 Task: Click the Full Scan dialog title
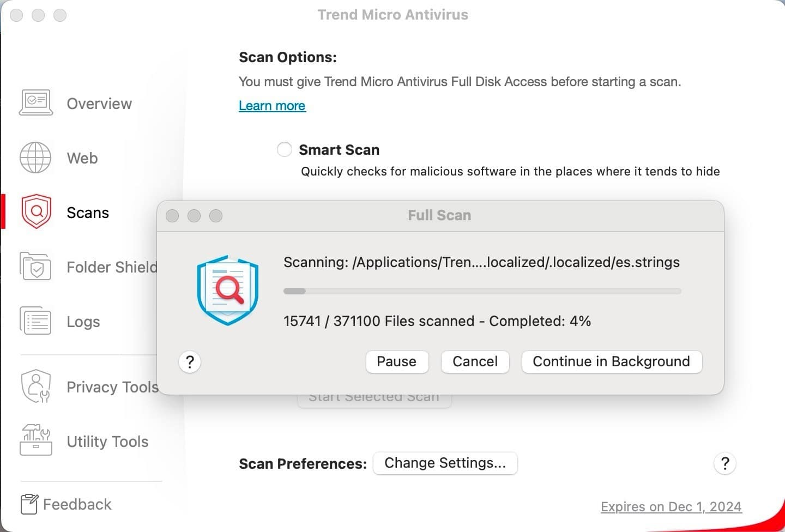coord(439,215)
